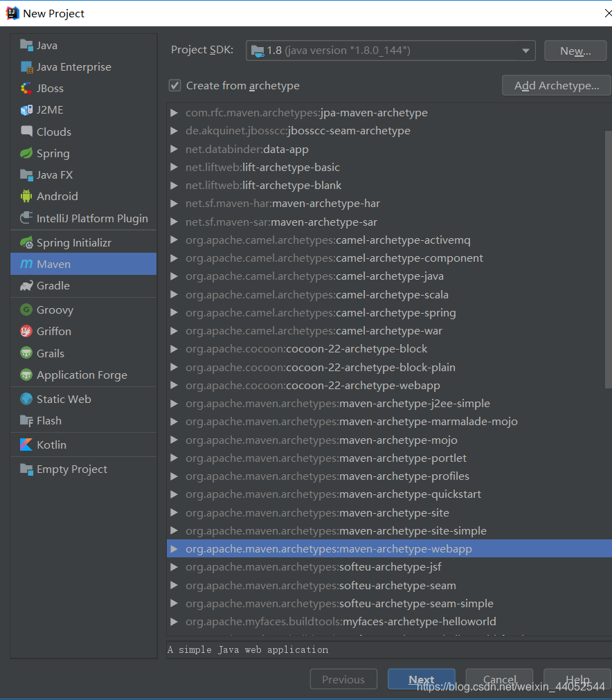Screen dimensions: 612x700
Task: Select the J2ME icon
Action: pyautogui.click(x=26, y=110)
